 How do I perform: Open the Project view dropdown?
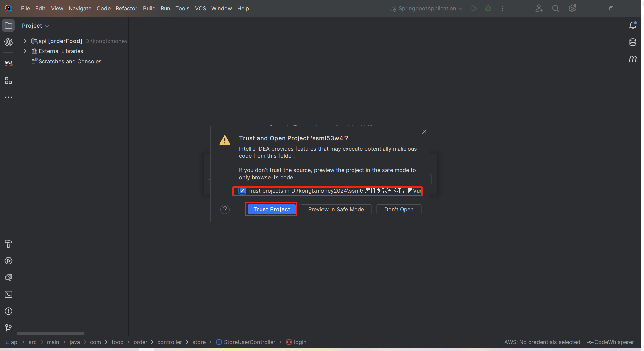pos(35,26)
